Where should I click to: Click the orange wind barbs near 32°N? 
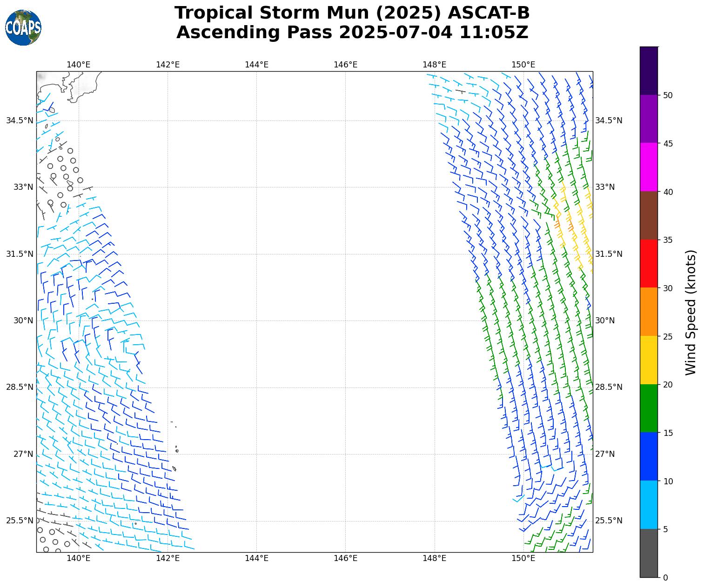(570, 226)
